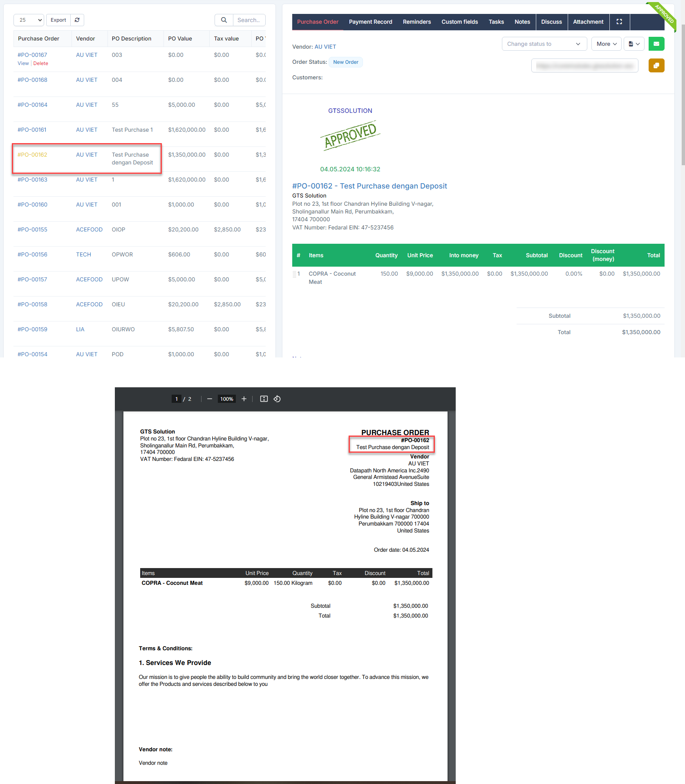Delete purchase order #PO-00167
The image size is (685, 784).
[x=40, y=63]
